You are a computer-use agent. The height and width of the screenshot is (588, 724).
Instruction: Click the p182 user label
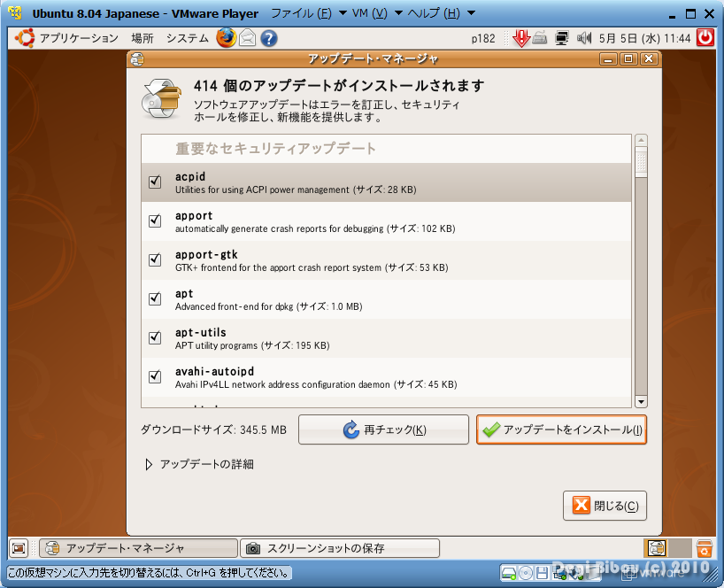tap(483, 38)
